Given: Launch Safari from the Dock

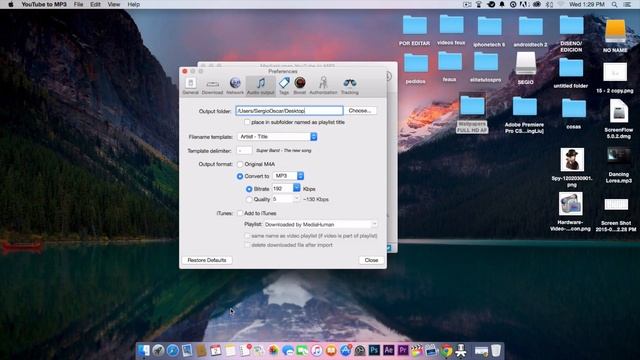Looking at the screenshot, I should pyautogui.click(x=173, y=350).
